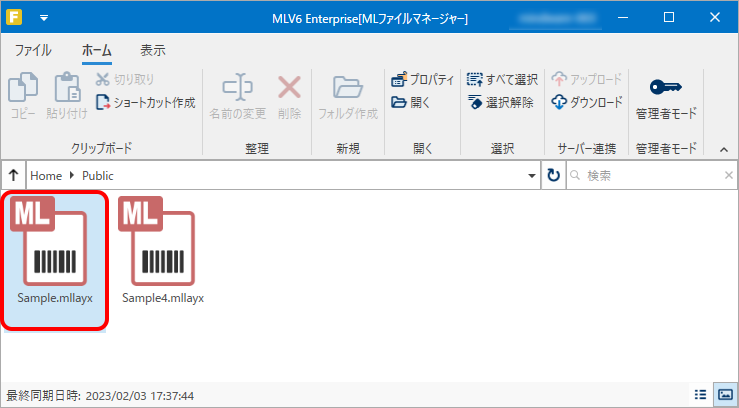The width and height of the screenshot is (739, 408).
Task: Click the Open (開く) folder command
Action: [411, 102]
